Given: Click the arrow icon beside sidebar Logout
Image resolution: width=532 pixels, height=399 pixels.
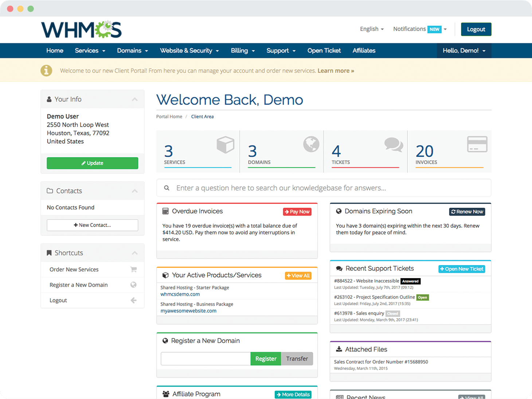Looking at the screenshot, I should click(134, 300).
